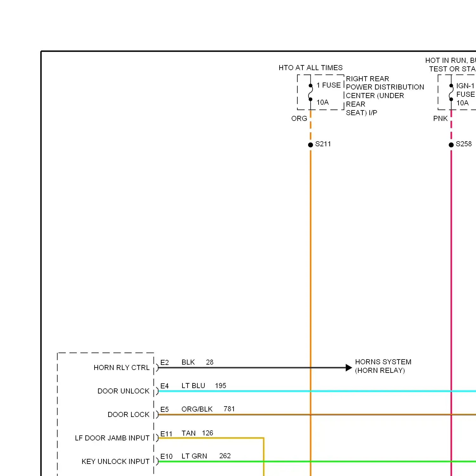Viewport: 476px width, 476px height.
Task: Click the 'ORG' wire color label
Action: point(299,118)
